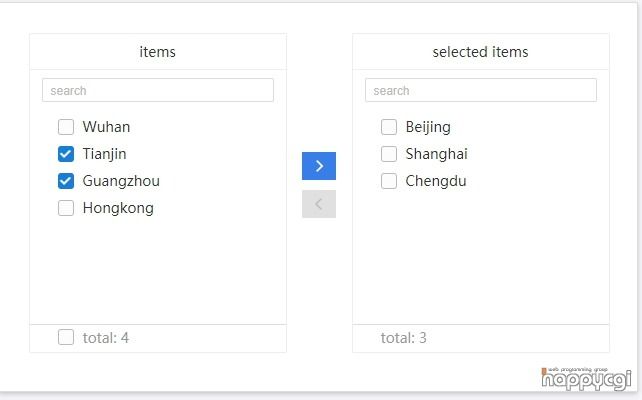Click the 'items' panel header

tap(158, 52)
